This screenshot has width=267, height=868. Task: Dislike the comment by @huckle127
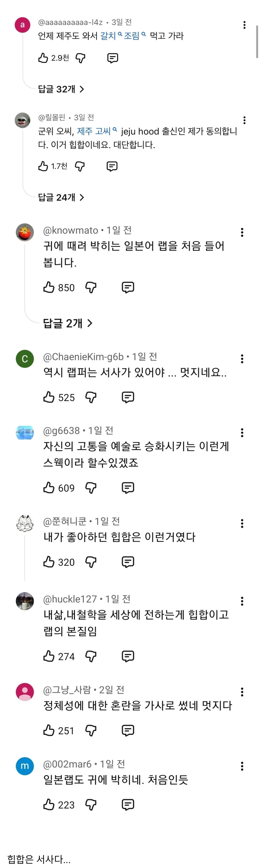tap(91, 656)
